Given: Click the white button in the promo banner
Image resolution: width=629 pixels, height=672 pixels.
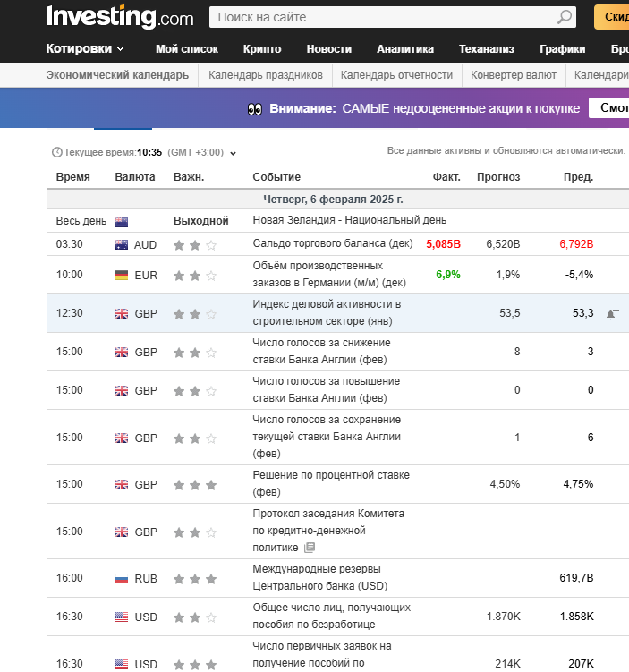Looking at the screenshot, I should [609, 108].
